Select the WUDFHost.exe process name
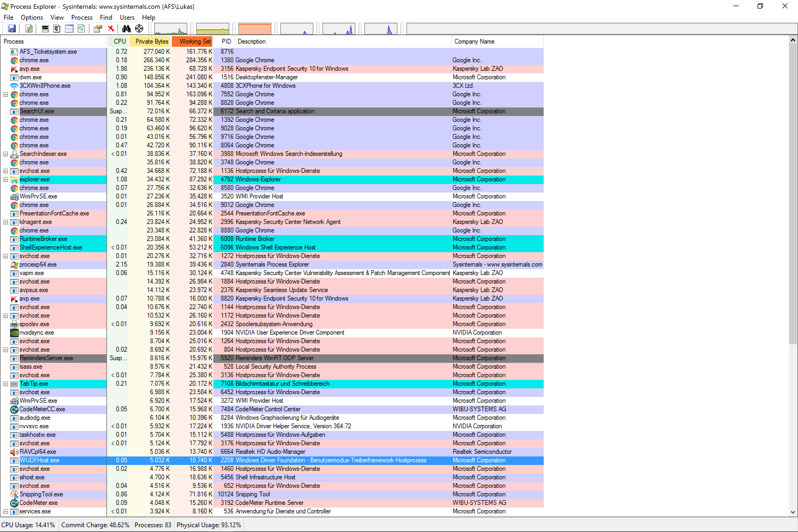This screenshot has height=532, width=798. pos(39,460)
